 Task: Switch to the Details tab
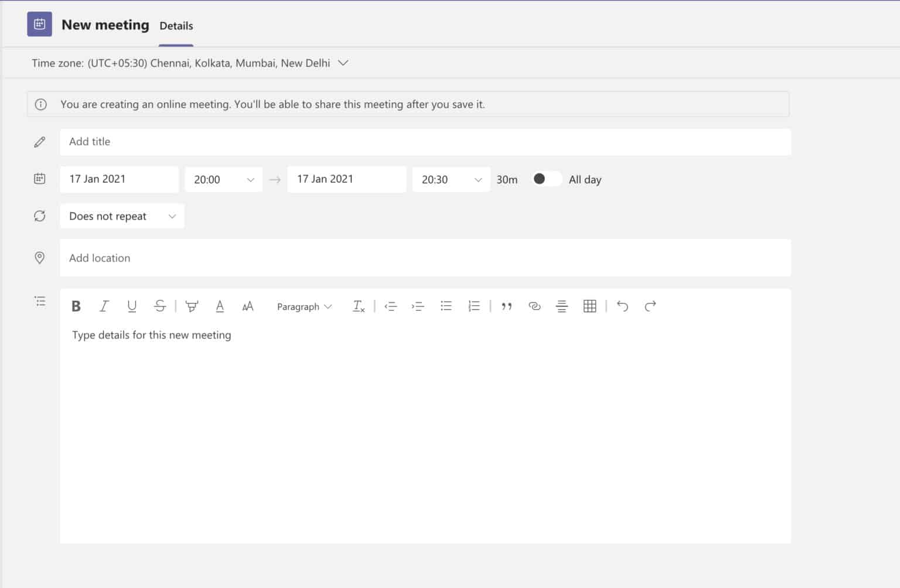176,26
